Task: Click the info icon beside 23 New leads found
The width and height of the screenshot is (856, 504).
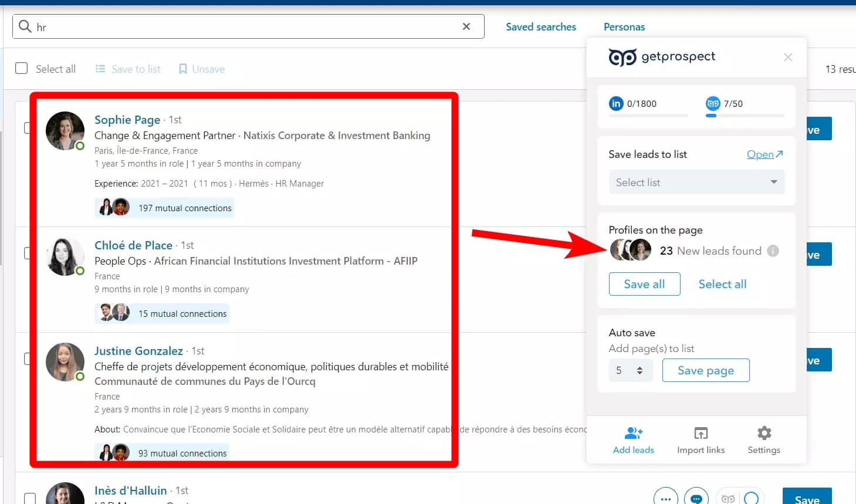Action: [773, 251]
